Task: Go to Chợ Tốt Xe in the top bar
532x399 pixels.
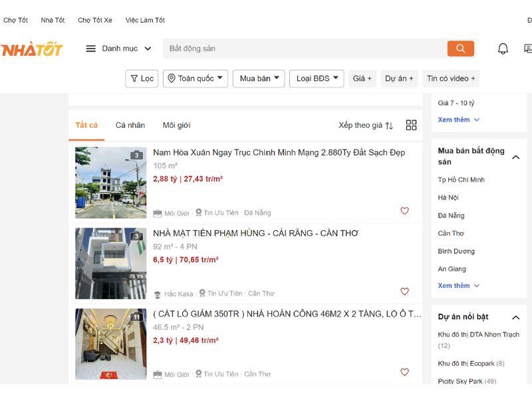Action: pos(95,20)
